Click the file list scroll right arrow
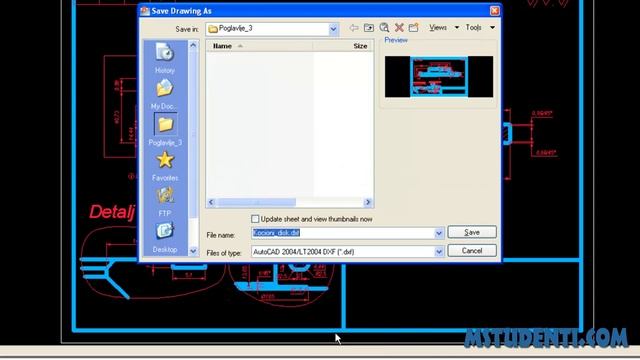 point(368,202)
